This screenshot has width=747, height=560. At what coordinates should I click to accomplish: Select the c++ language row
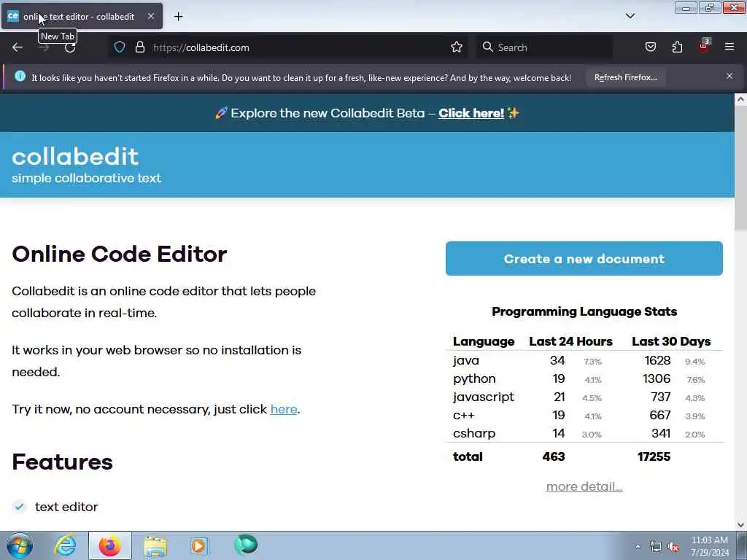point(584,415)
